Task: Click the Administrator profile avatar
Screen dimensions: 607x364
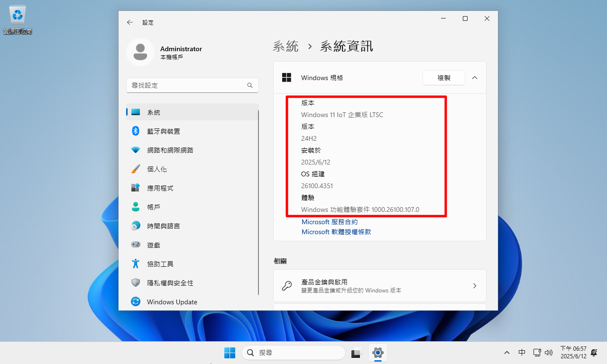Action: [x=140, y=52]
